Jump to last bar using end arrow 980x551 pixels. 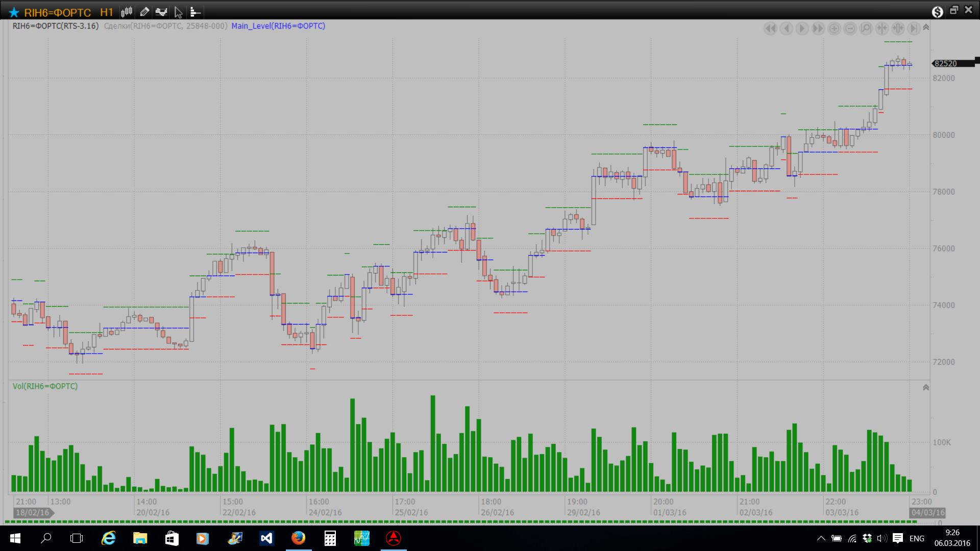[x=914, y=29]
